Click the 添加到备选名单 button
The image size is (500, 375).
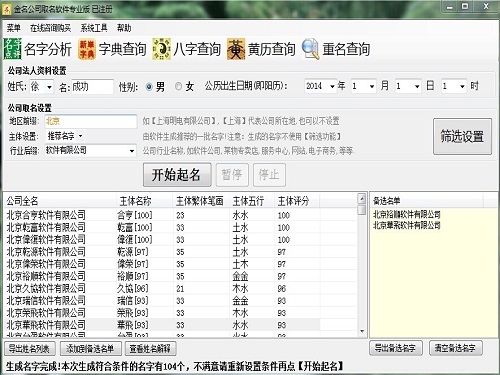90,349
